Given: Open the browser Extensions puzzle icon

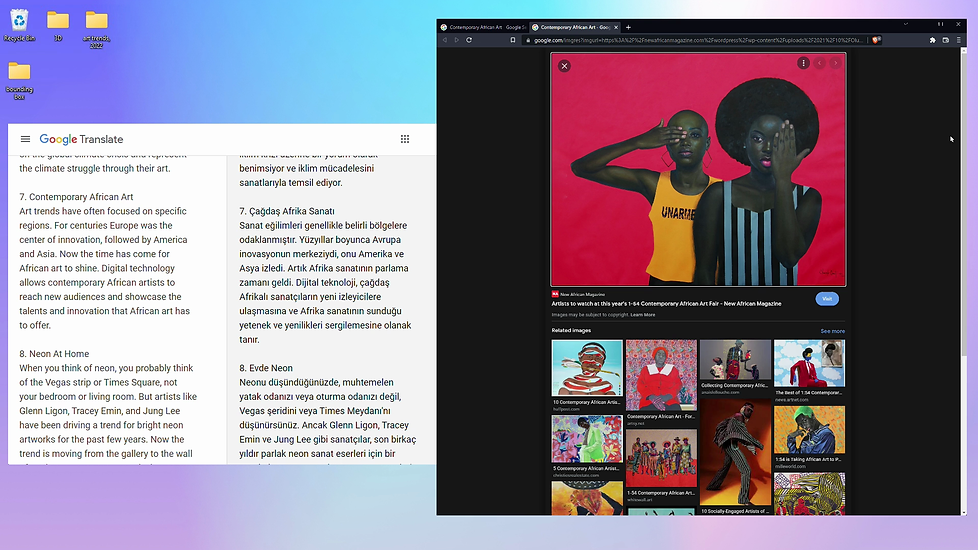Looking at the screenshot, I should point(932,40).
